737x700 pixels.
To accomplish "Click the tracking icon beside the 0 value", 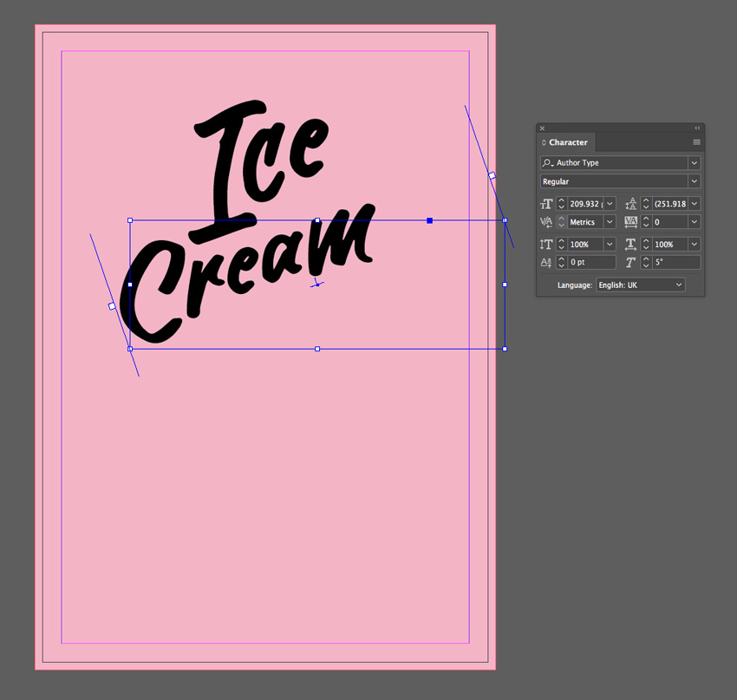I will pos(631,221).
